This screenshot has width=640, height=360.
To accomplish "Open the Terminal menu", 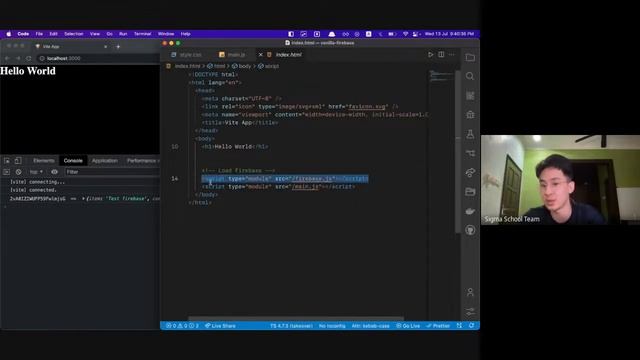I will point(142,34).
